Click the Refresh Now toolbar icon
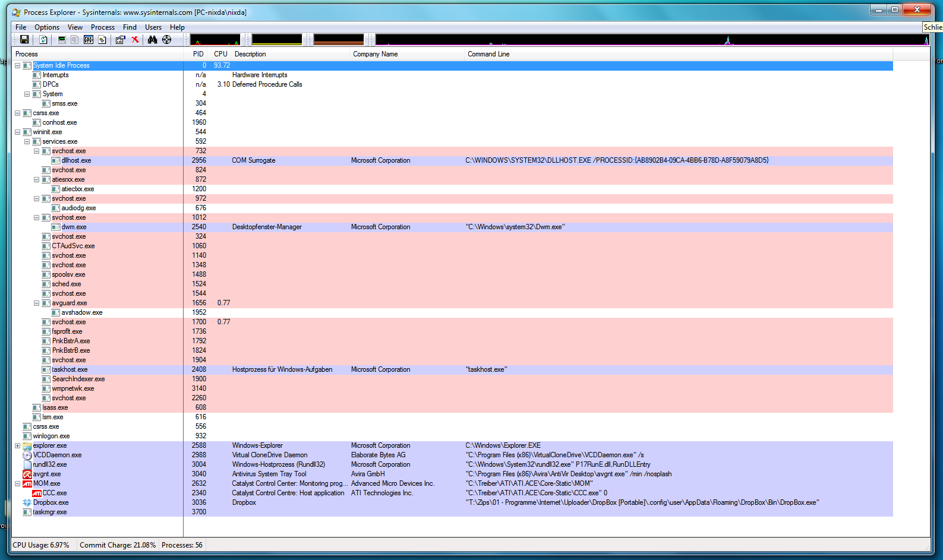Viewport: 943px width, 560px height. [43, 40]
